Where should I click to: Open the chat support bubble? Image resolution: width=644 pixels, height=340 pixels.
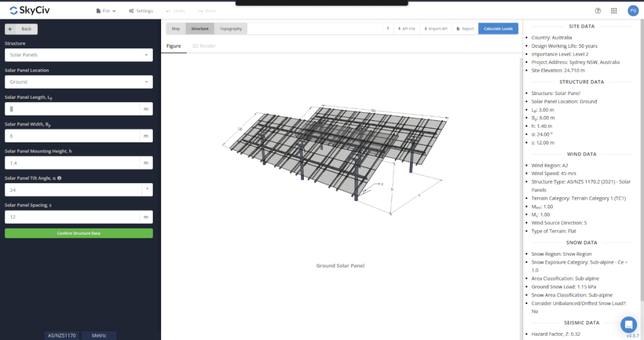[628, 324]
